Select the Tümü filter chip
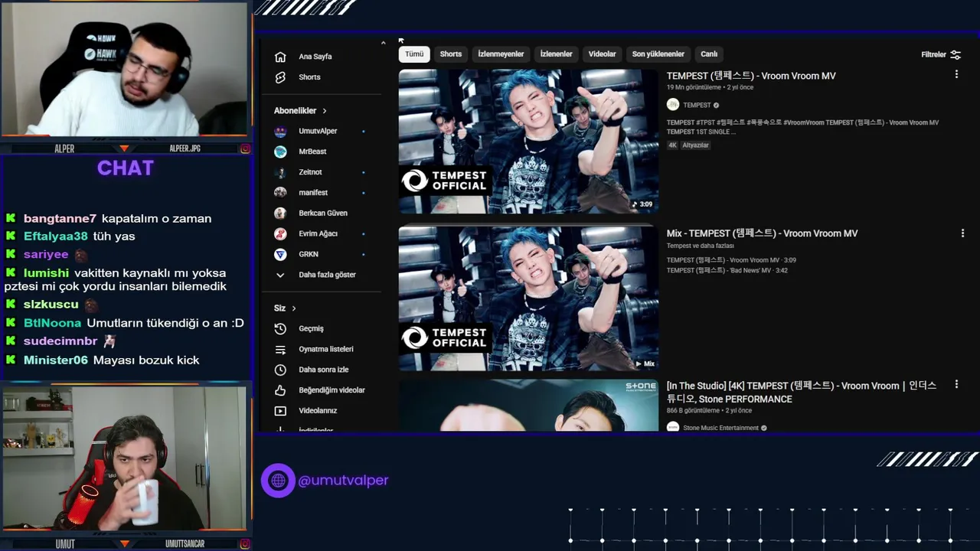The image size is (980, 551). tap(414, 54)
